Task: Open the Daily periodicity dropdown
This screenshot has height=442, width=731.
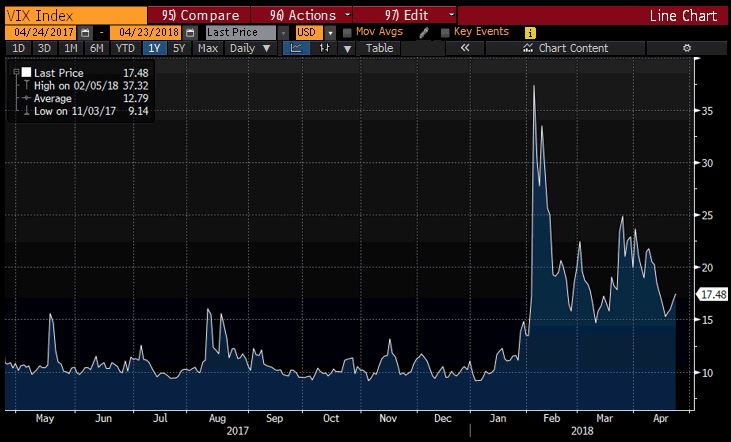Action: (250, 48)
